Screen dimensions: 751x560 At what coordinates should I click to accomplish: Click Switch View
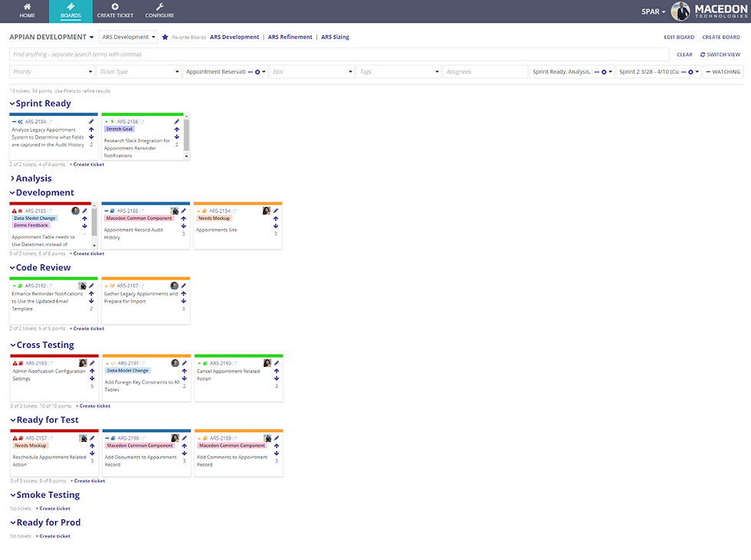[720, 54]
